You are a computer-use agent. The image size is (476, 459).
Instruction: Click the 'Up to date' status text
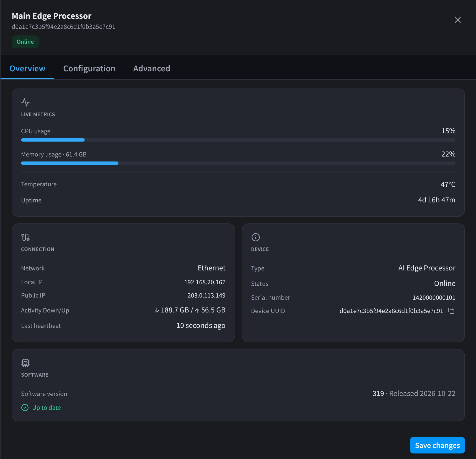point(46,408)
